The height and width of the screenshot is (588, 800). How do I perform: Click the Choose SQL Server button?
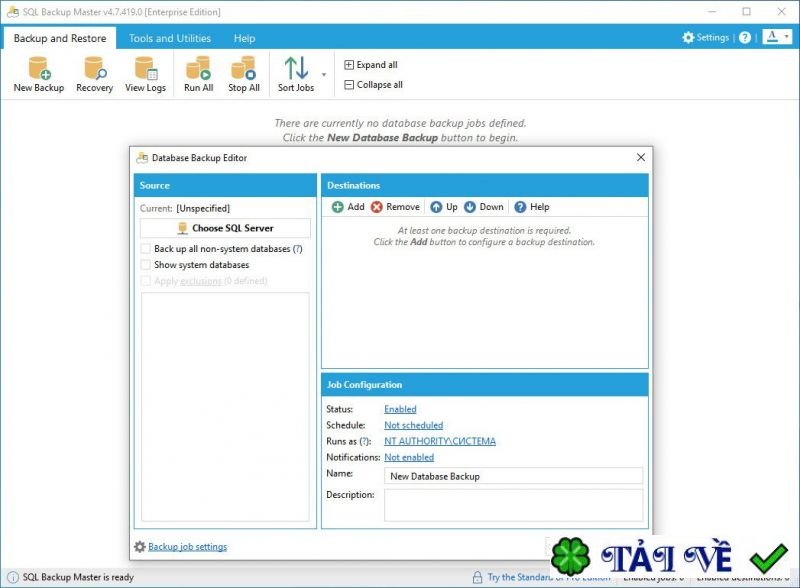pyautogui.click(x=225, y=228)
